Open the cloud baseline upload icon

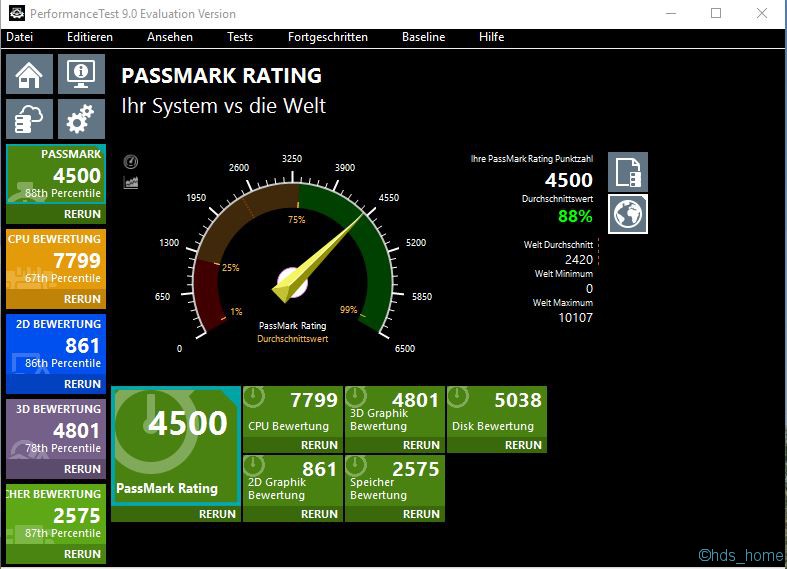29,119
